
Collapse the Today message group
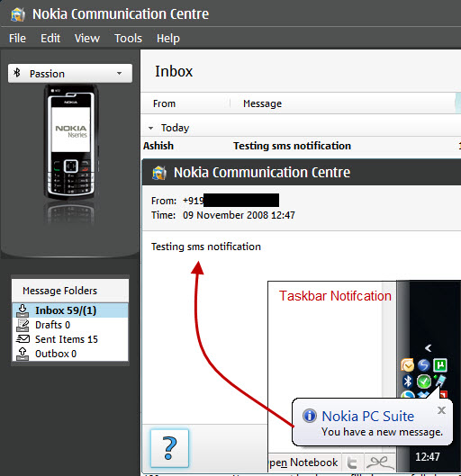pyautogui.click(x=150, y=128)
